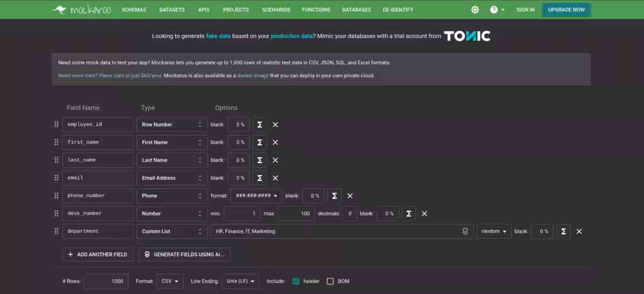
Task: Open the DATASETS menu
Action: pyautogui.click(x=172, y=10)
